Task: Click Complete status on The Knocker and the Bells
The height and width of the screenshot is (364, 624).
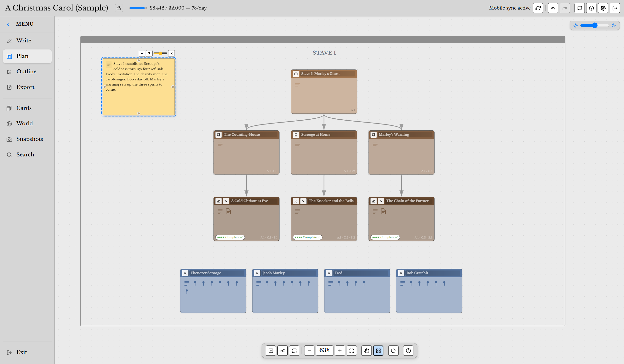Action: tap(308, 237)
